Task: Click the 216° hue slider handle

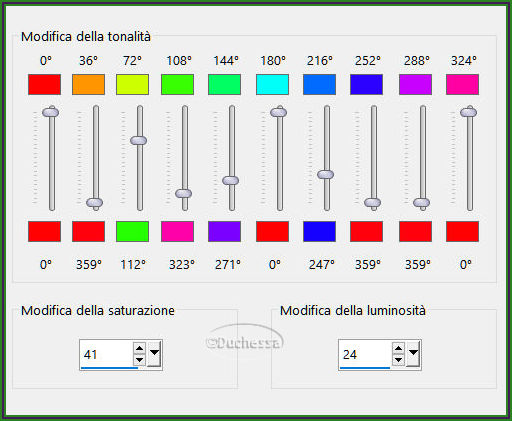Action: (x=326, y=174)
